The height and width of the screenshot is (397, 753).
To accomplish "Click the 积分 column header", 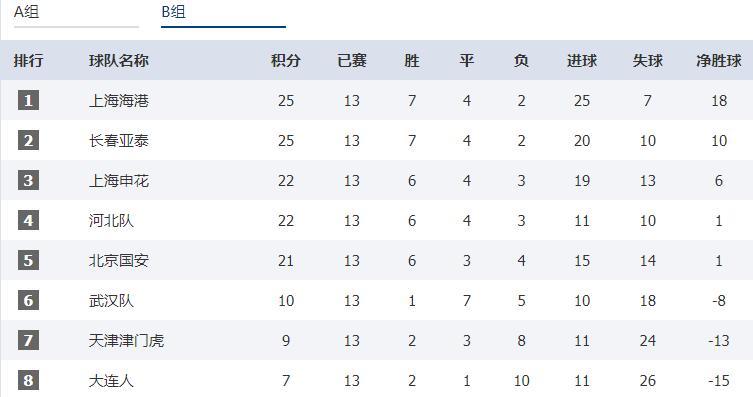I will coord(286,60).
